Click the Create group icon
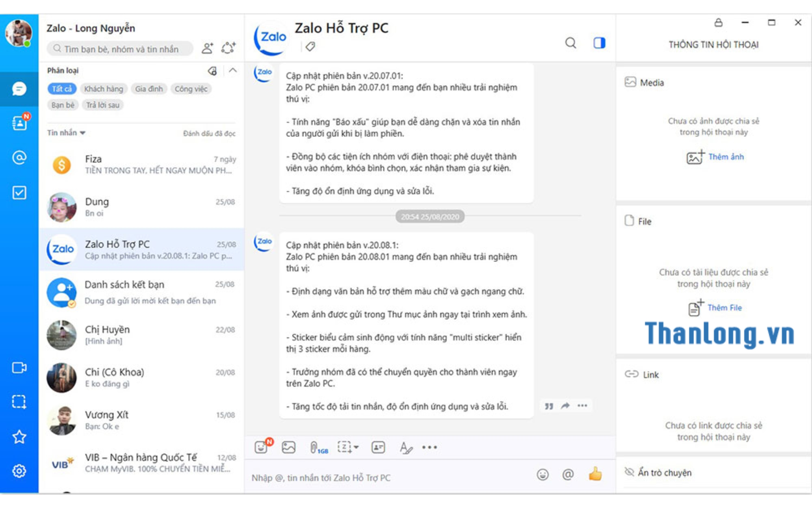This screenshot has width=812, height=508. click(228, 48)
